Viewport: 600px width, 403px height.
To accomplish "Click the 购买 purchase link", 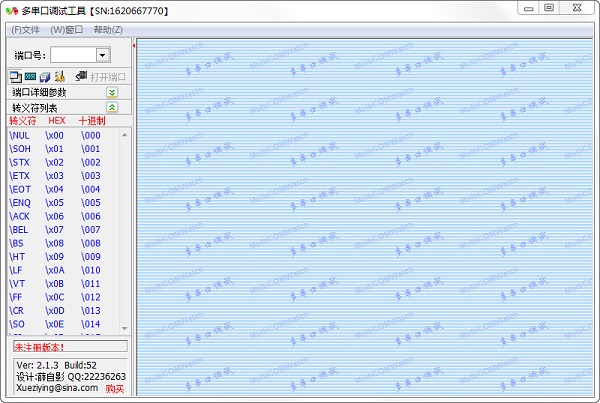I will 115,389.
